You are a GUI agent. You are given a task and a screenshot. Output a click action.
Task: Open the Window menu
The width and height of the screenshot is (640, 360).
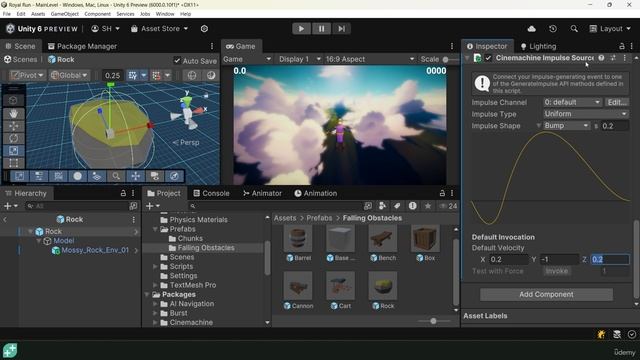pos(165,14)
